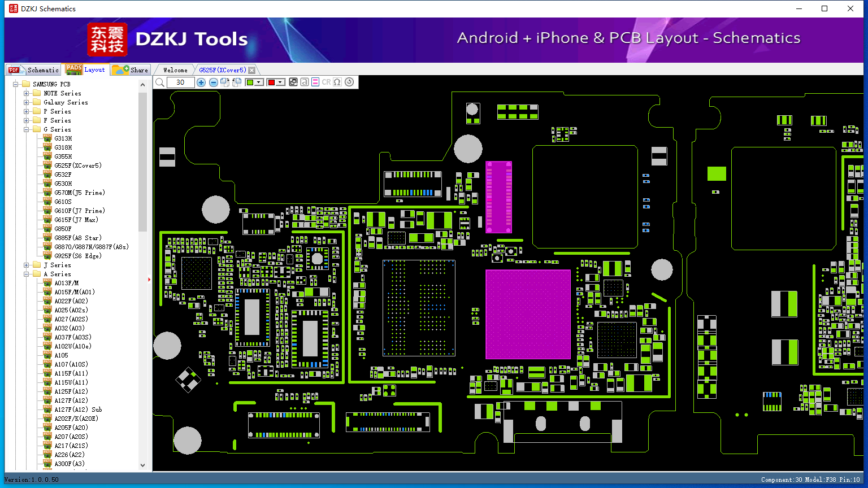The width and height of the screenshot is (868, 488).
Task: Click the red color swatch in toolbar
Action: point(271,82)
